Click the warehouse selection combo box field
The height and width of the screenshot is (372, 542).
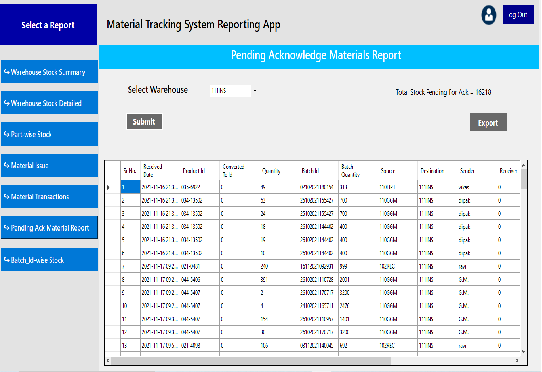[x=230, y=91]
